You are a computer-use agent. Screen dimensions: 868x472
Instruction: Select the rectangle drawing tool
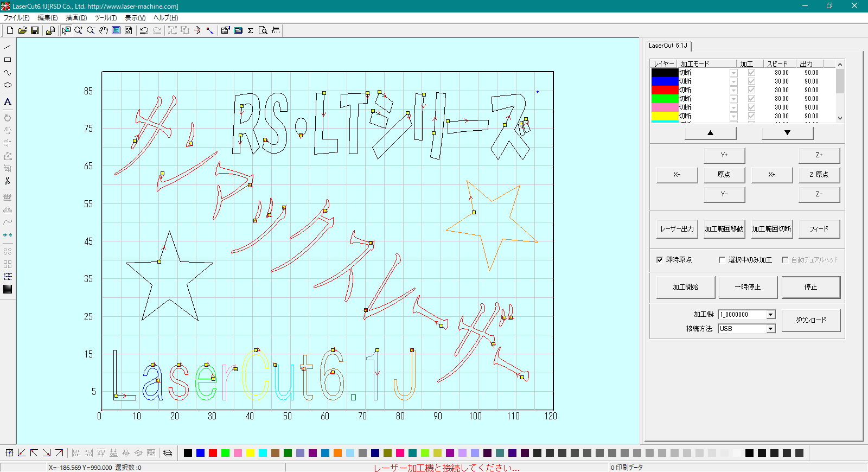coord(8,60)
